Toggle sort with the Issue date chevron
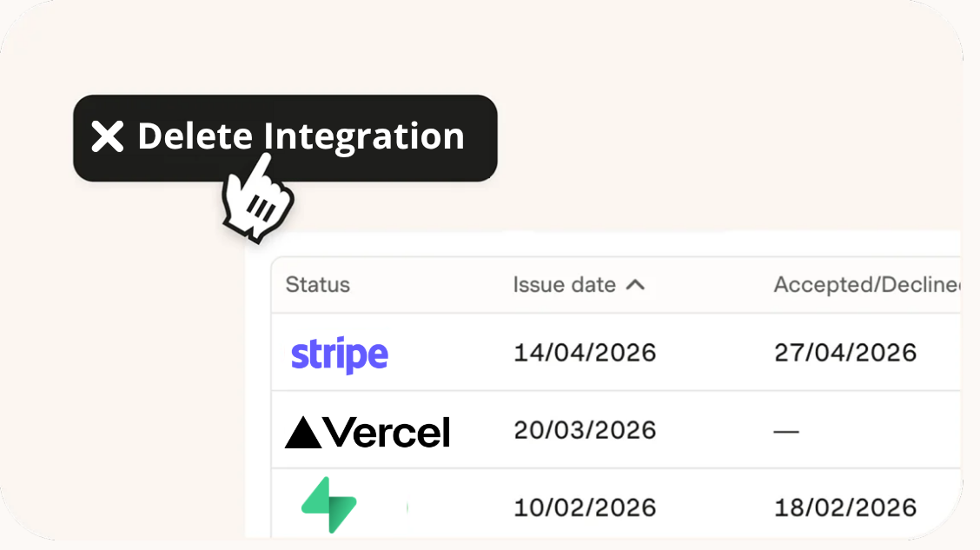This screenshot has width=980, height=550. pos(635,285)
